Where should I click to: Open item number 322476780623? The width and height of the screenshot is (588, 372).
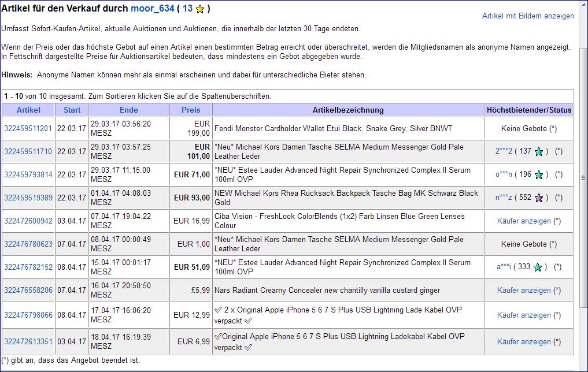28,244
